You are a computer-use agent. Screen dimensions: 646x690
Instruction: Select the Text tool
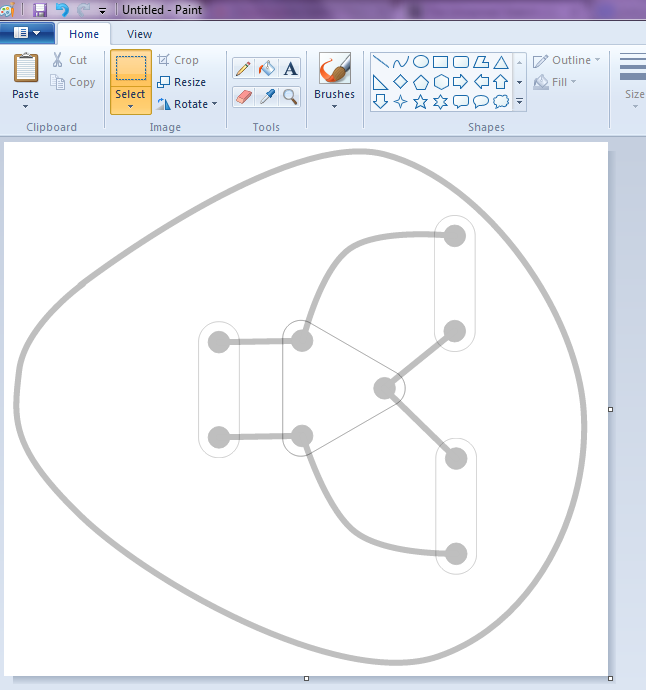pyautogui.click(x=290, y=69)
